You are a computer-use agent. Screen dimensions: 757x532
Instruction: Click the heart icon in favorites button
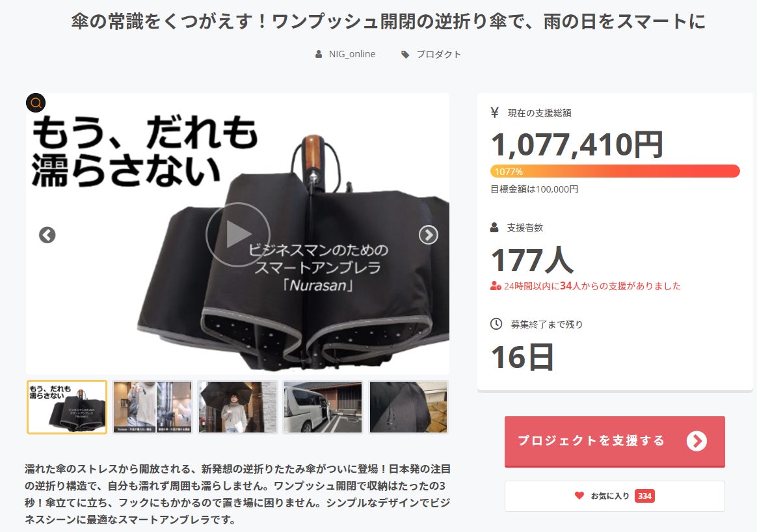pyautogui.click(x=579, y=496)
